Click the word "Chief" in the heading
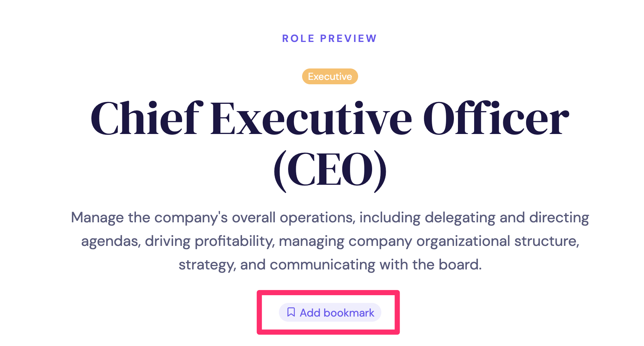The height and width of the screenshot is (346, 644). (x=147, y=119)
